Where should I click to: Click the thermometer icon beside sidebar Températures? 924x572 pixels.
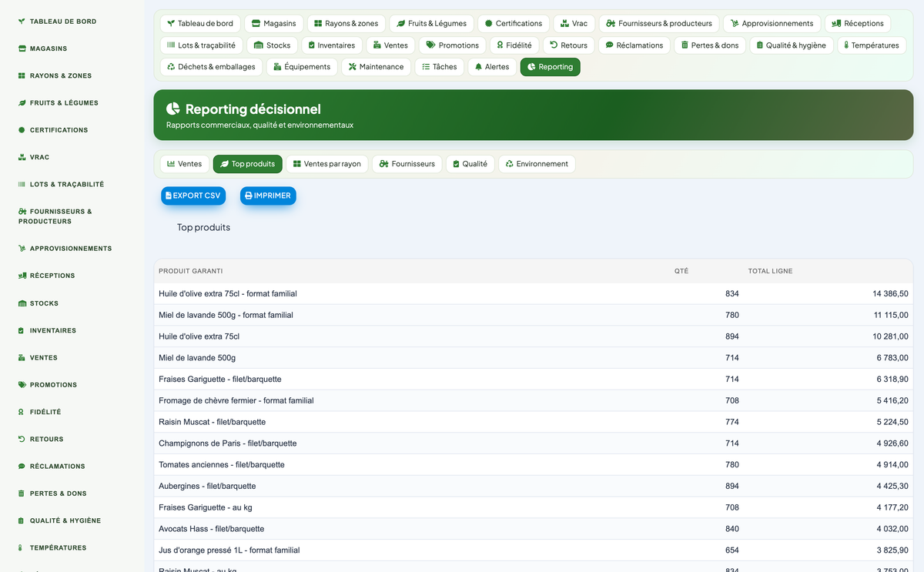tap(21, 548)
